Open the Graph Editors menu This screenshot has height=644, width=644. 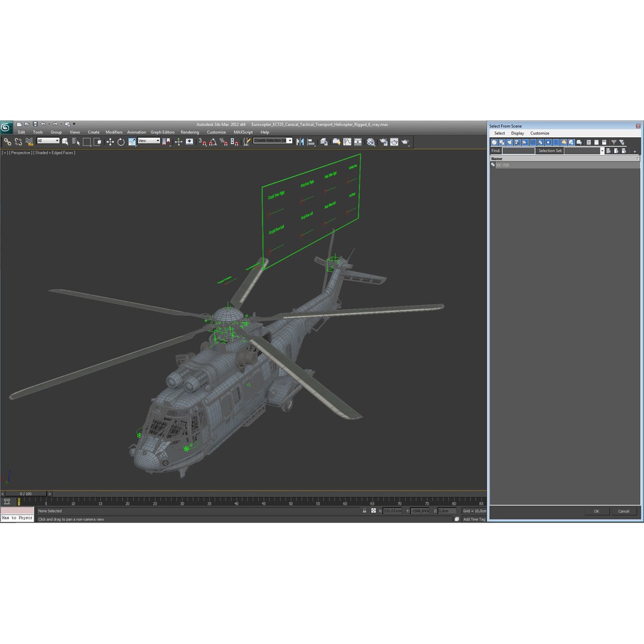click(162, 132)
